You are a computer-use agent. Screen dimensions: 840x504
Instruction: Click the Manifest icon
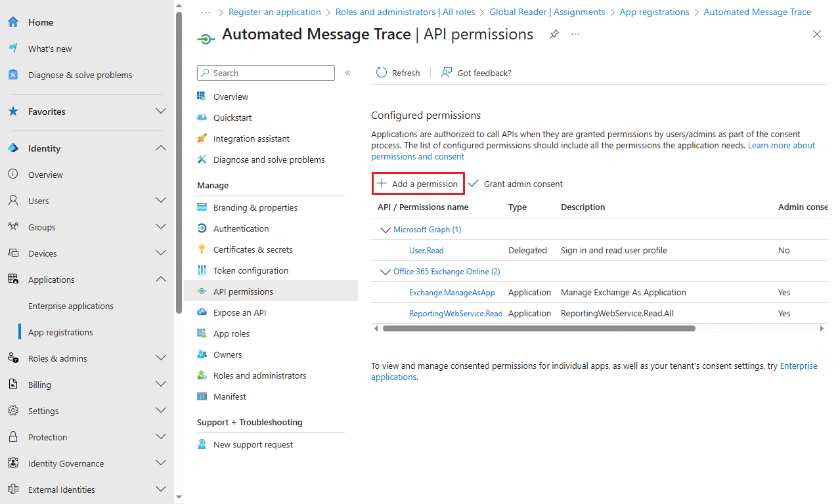point(202,396)
